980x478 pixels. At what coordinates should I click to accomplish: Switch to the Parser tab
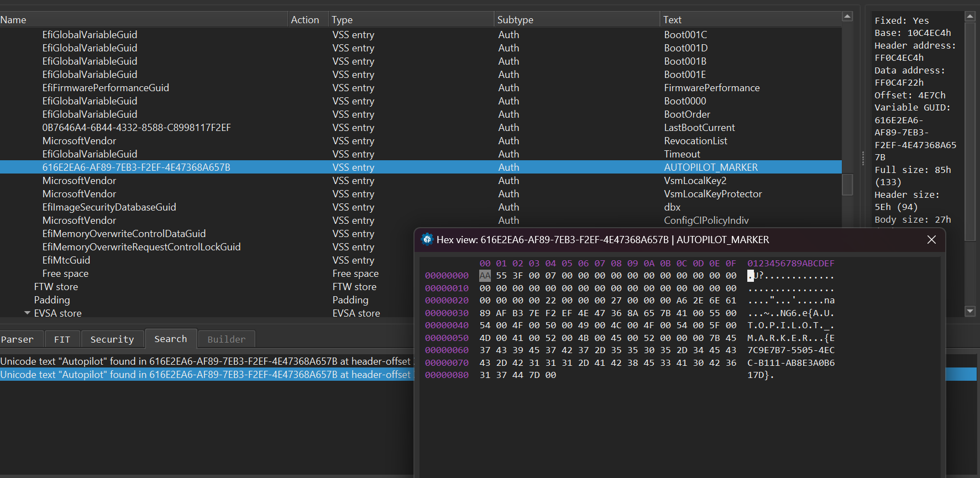17,339
